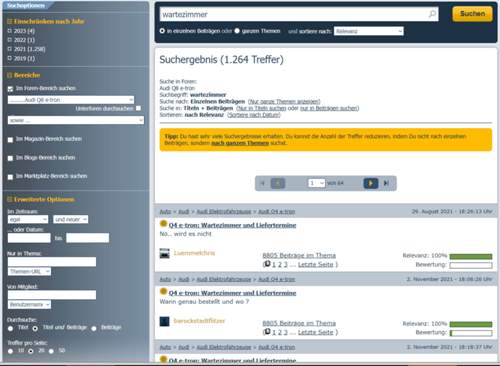Click '8805 Beiträge im Thema' in first result
Viewport: 500px width, 366px height.
299,255
